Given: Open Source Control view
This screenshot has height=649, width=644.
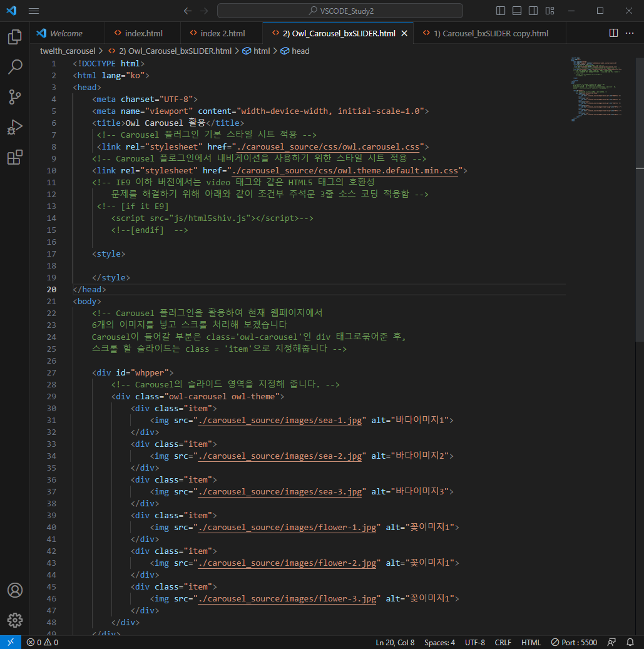Looking at the screenshot, I should tap(15, 97).
